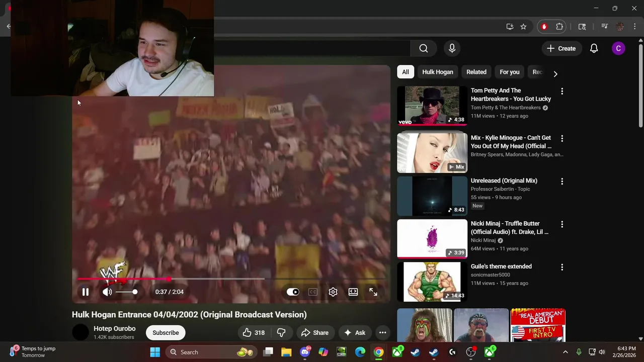
Task: Open File Explorer from taskbar
Action: (x=286, y=352)
